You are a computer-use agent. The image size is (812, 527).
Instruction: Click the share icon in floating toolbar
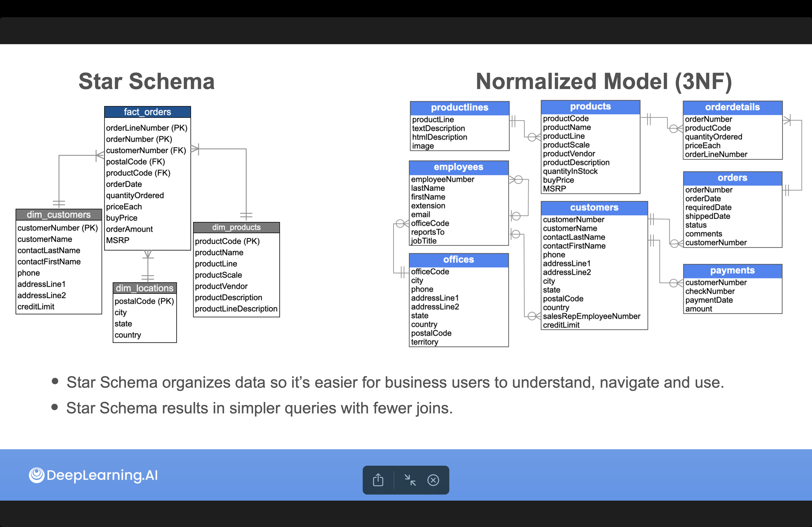(378, 480)
